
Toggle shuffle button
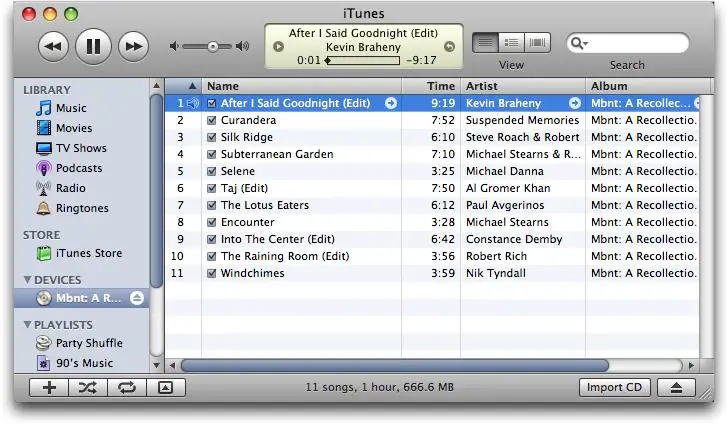pos(88,387)
